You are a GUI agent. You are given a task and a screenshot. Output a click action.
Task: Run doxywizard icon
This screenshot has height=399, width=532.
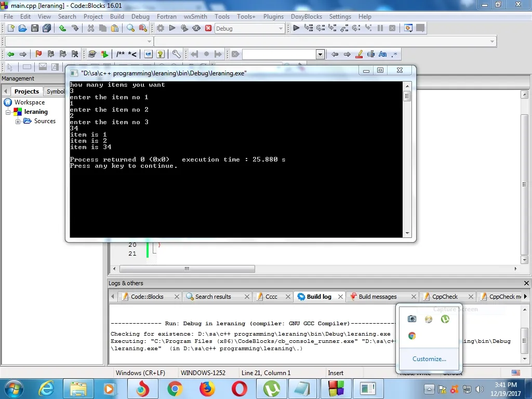(x=92, y=54)
